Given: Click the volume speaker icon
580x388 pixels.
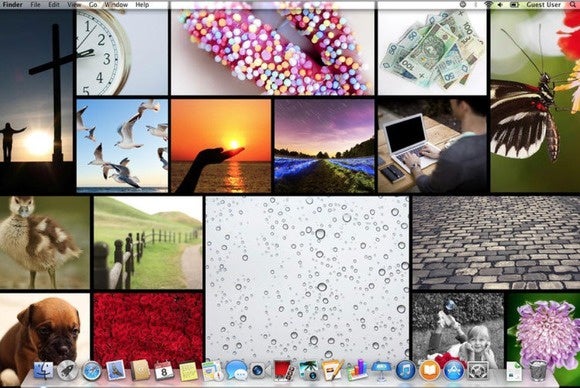Looking at the screenshot, I should click(x=500, y=4).
